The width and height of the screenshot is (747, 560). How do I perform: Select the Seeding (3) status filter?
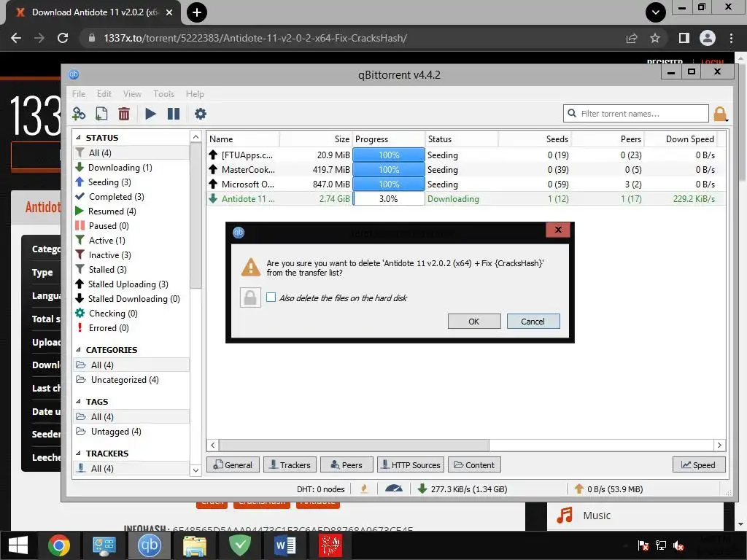109,182
